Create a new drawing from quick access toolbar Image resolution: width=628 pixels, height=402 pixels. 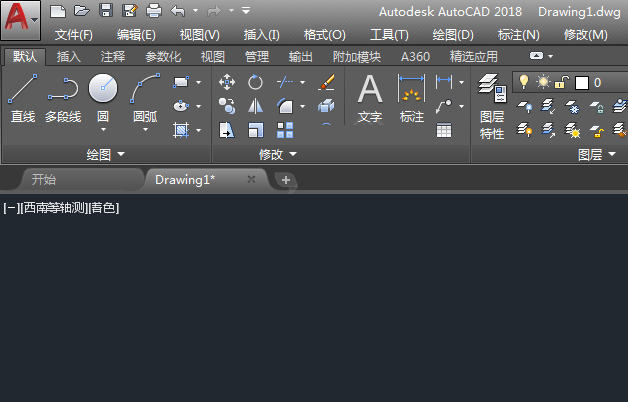(58, 11)
